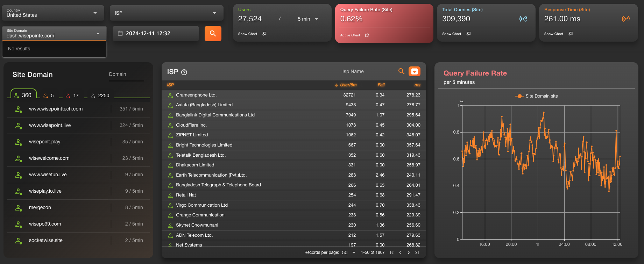Screen dimensions: 644x264
Task: Click the orange search button
Action: click(x=213, y=34)
